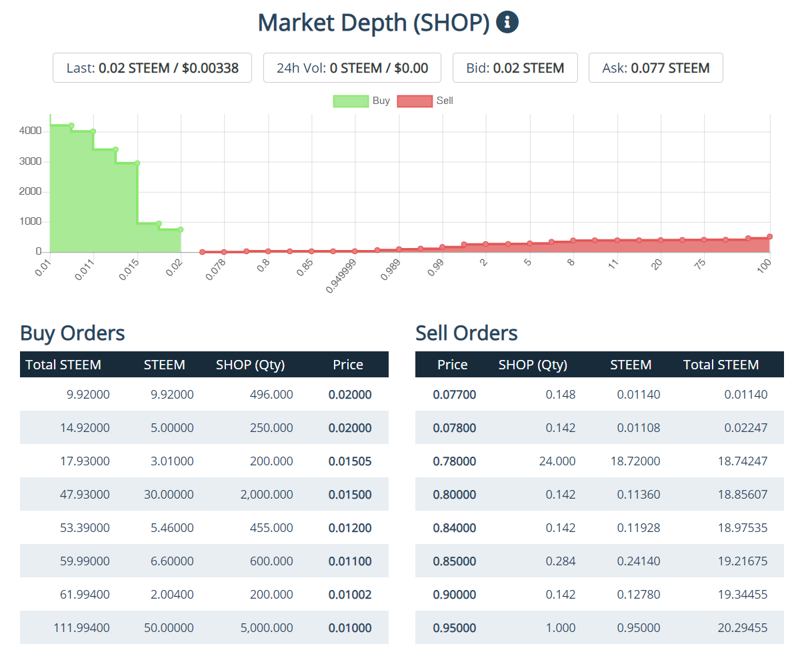Click the 24h Vol info box
The width and height of the screenshot is (800, 672).
352,68
